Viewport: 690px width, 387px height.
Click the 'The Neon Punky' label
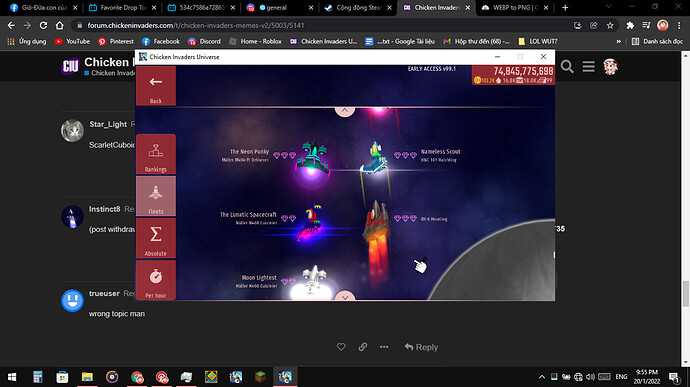(x=249, y=151)
